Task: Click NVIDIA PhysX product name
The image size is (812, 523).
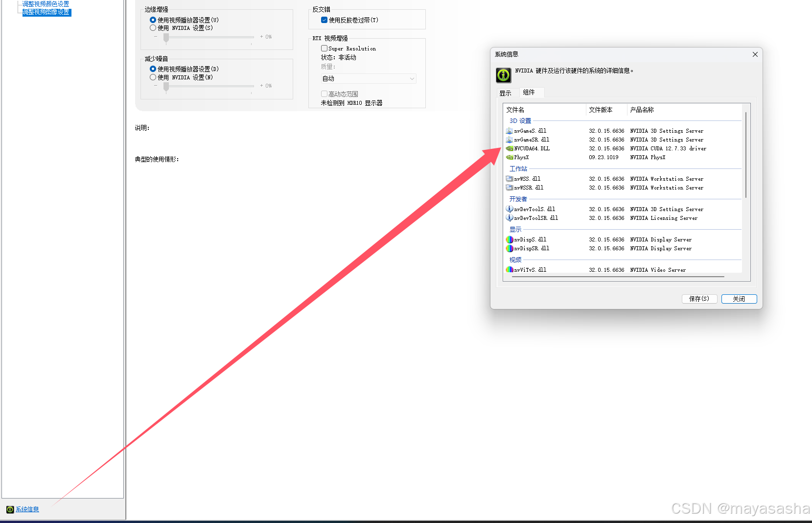Action: pyautogui.click(x=648, y=157)
